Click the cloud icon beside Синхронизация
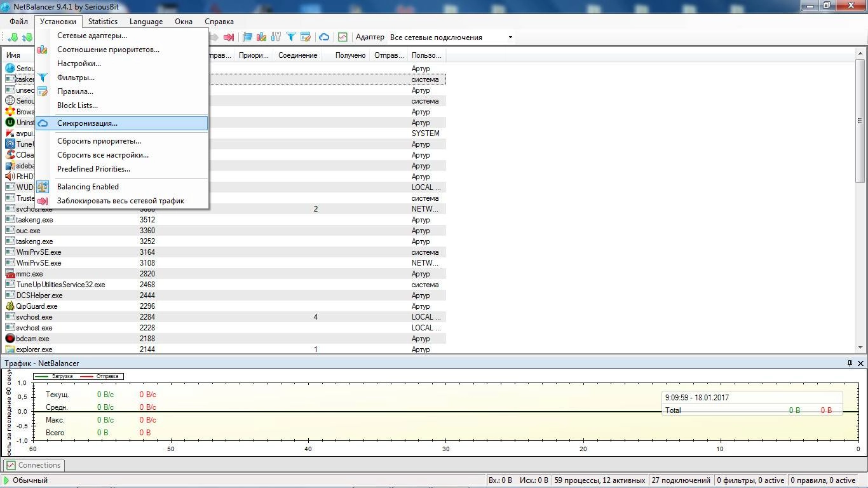 pyautogui.click(x=43, y=123)
